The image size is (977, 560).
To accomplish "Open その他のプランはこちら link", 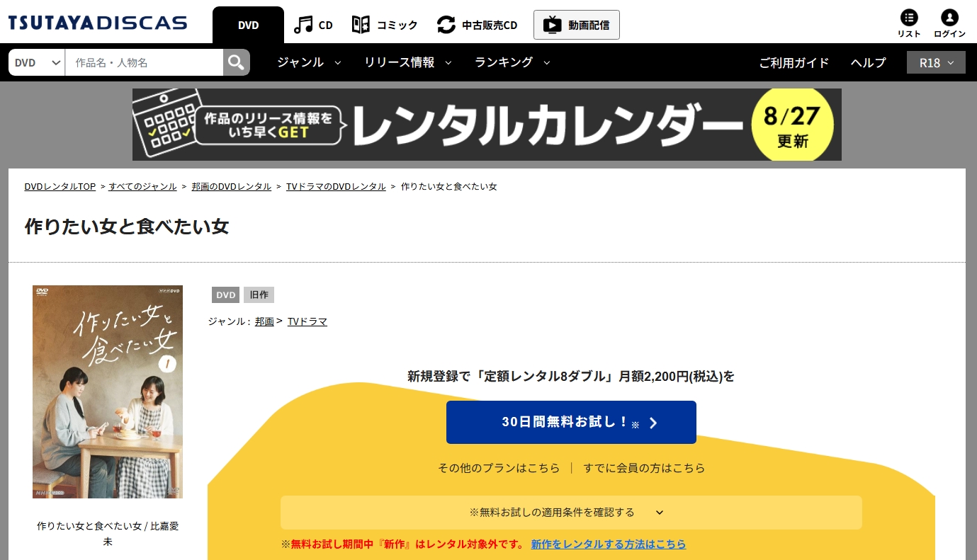I will point(499,468).
